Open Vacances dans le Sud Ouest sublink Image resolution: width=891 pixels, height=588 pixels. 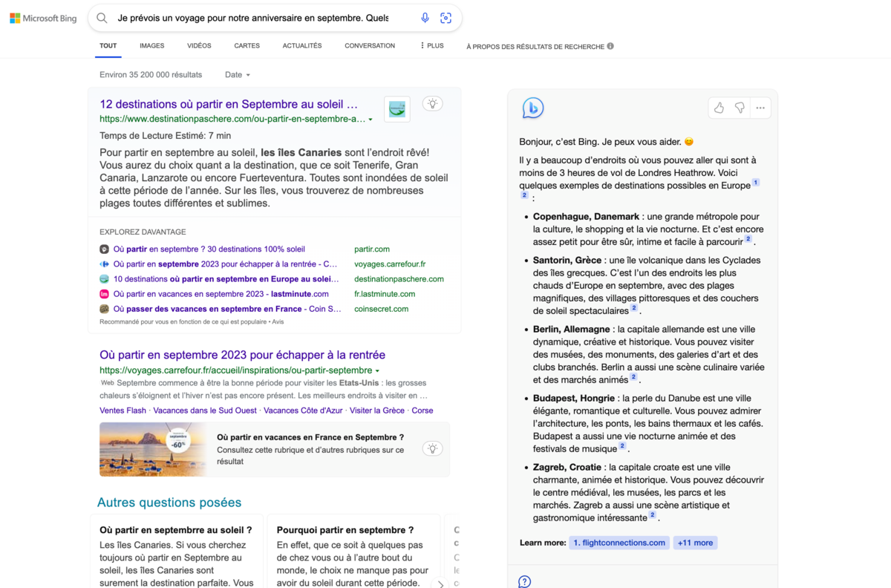(x=205, y=411)
